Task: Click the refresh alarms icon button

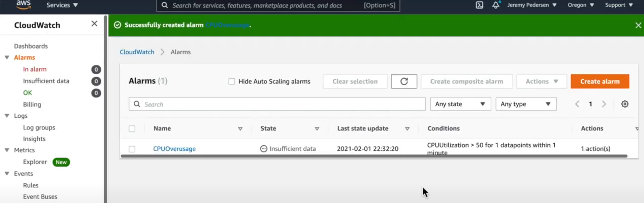Action: 404,81
